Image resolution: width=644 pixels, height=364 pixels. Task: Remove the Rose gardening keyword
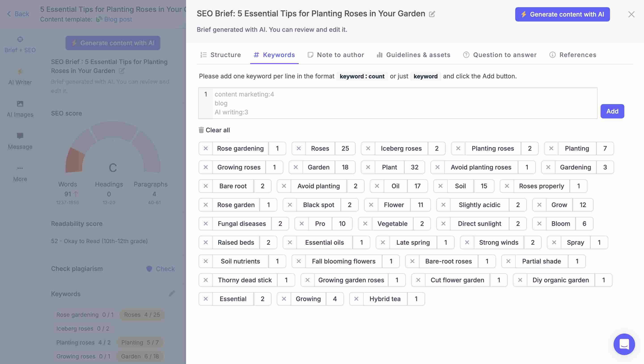coord(205,148)
